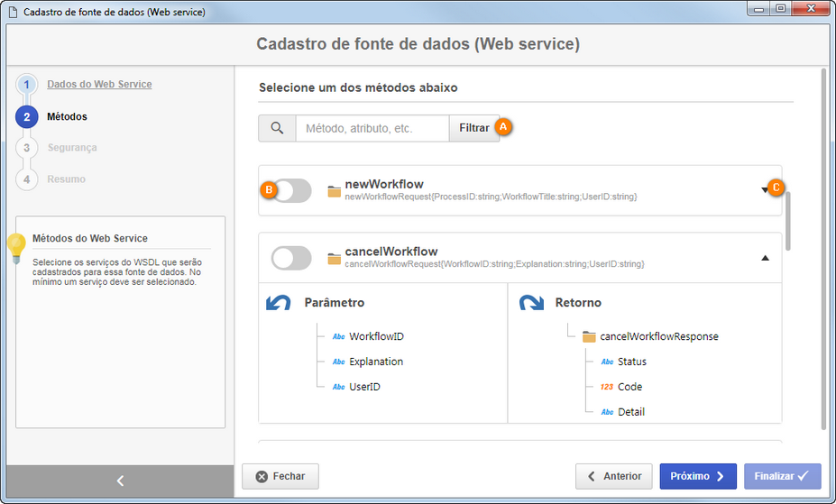Click the Abc icon beside UserID
Screen dimensions: 836x504
tap(338, 387)
